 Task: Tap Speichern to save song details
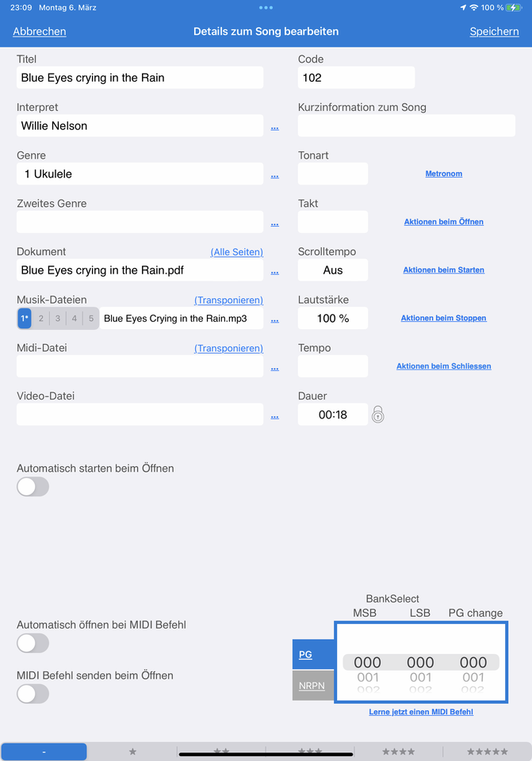tap(494, 32)
